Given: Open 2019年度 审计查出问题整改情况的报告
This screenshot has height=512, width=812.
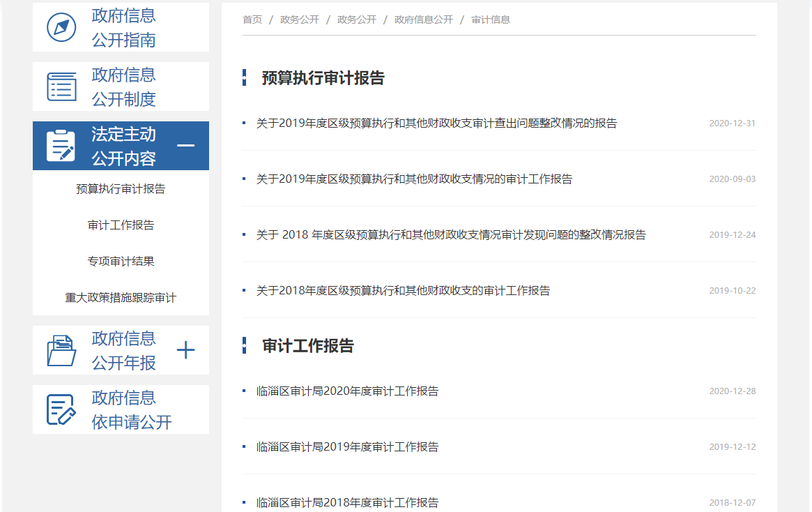Looking at the screenshot, I should [436, 123].
